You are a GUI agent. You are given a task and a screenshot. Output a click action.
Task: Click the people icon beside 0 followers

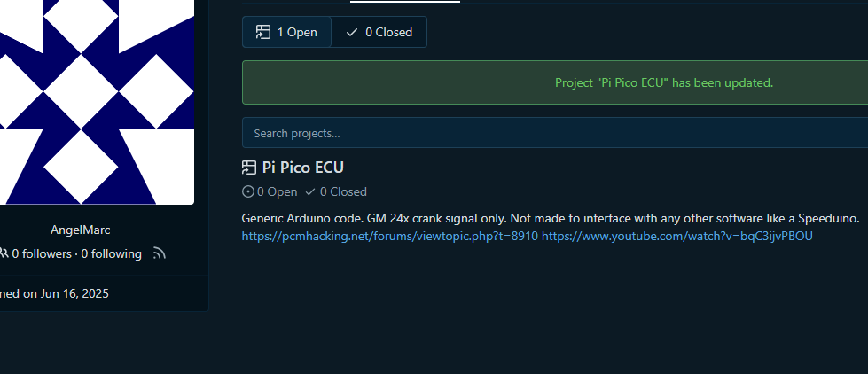(x=4, y=253)
